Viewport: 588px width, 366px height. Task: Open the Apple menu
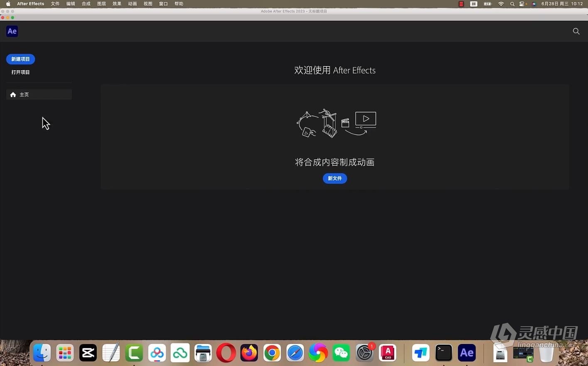pyautogui.click(x=8, y=4)
